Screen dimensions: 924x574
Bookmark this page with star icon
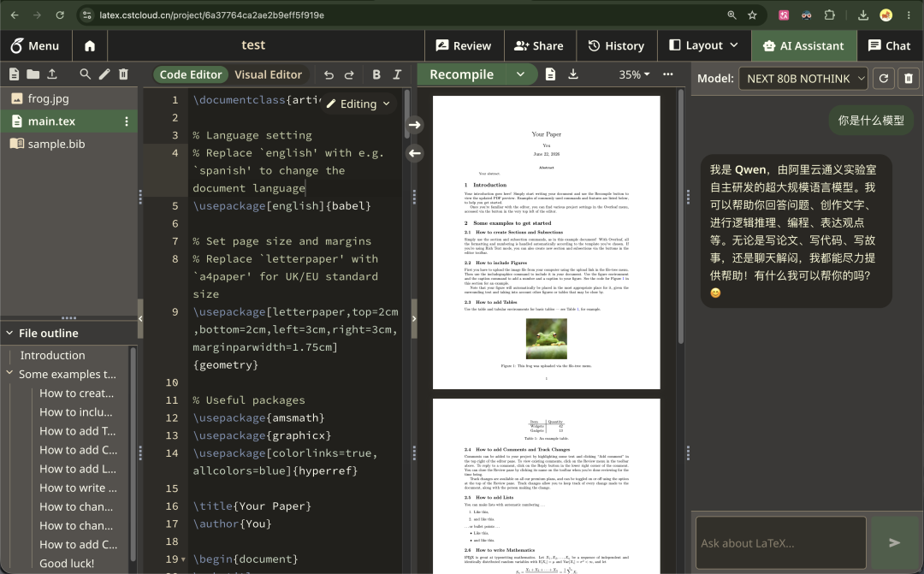pos(753,15)
